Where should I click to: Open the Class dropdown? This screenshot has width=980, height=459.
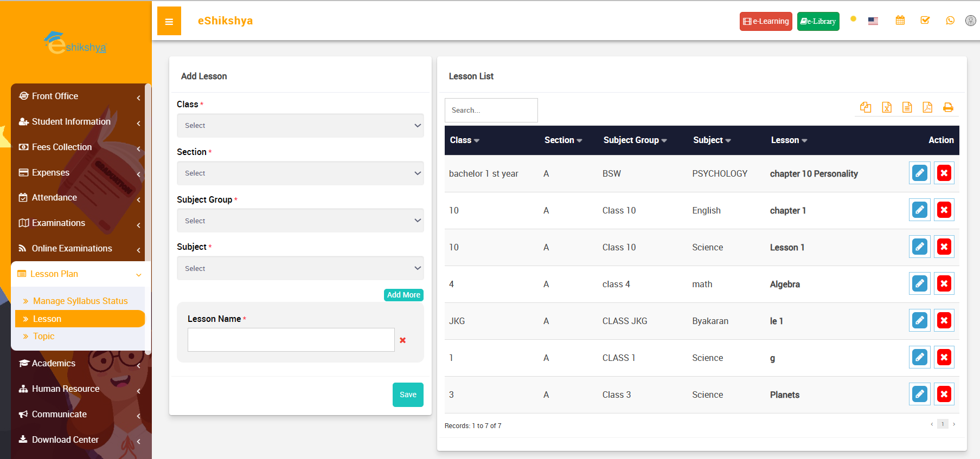pyautogui.click(x=300, y=126)
